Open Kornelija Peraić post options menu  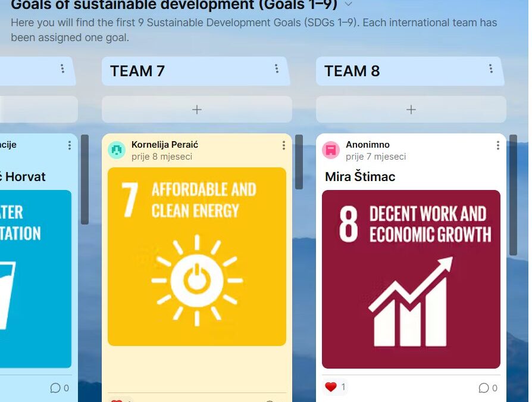tap(284, 146)
